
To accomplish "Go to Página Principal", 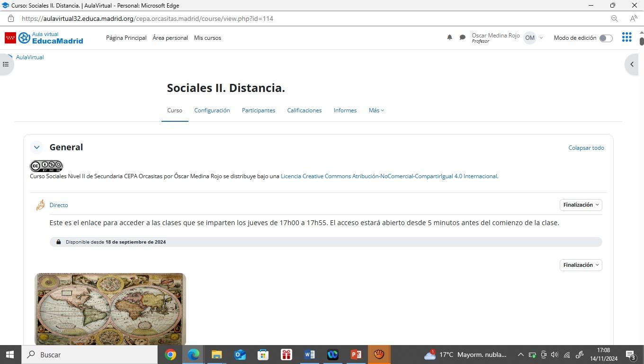I will [126, 38].
